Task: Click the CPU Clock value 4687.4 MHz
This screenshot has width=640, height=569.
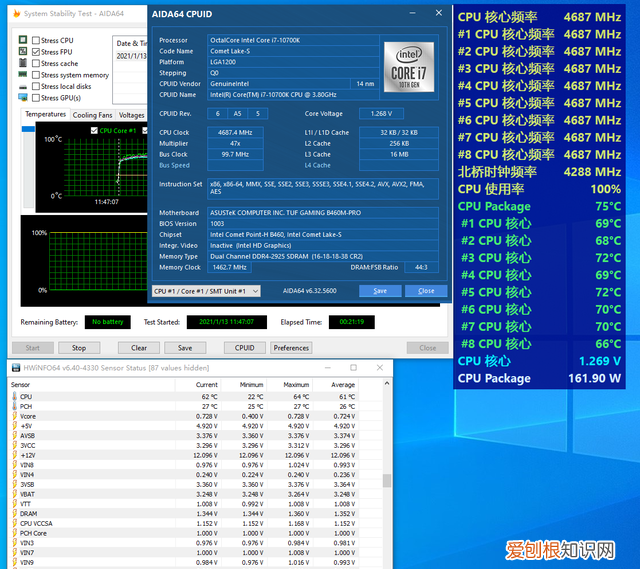Action: tap(235, 132)
